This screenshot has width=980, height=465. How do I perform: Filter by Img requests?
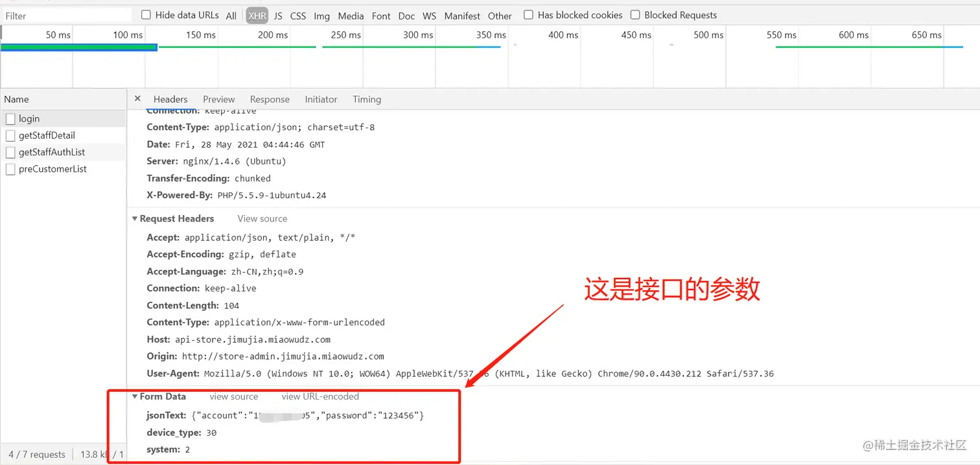pyautogui.click(x=321, y=16)
